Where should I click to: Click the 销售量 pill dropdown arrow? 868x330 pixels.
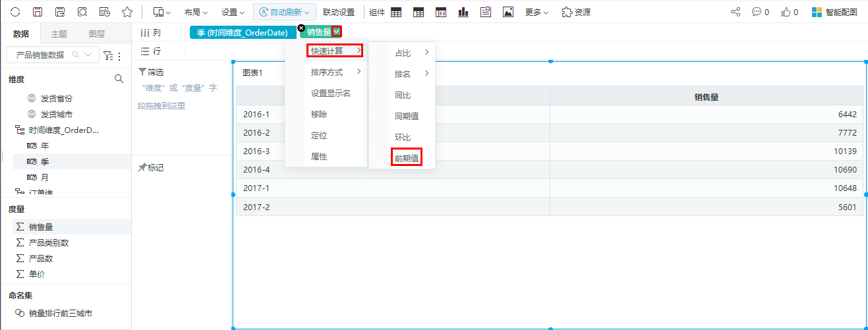click(337, 32)
